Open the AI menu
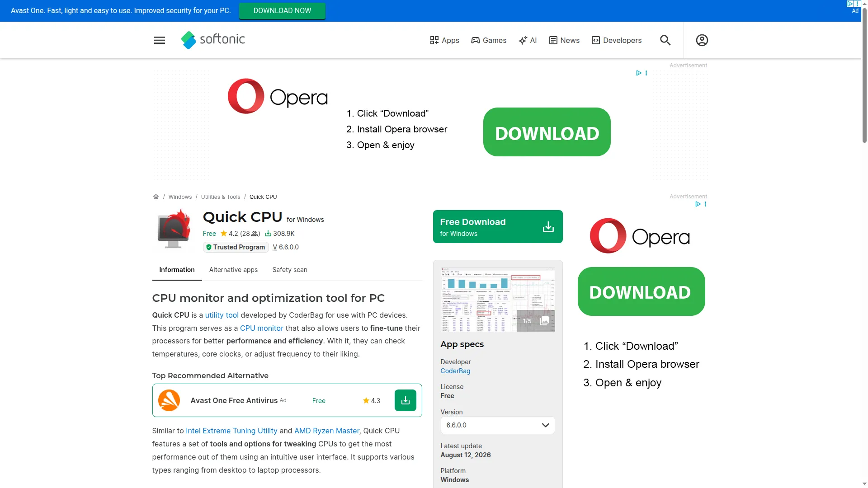Image resolution: width=868 pixels, height=488 pixels. click(x=528, y=40)
